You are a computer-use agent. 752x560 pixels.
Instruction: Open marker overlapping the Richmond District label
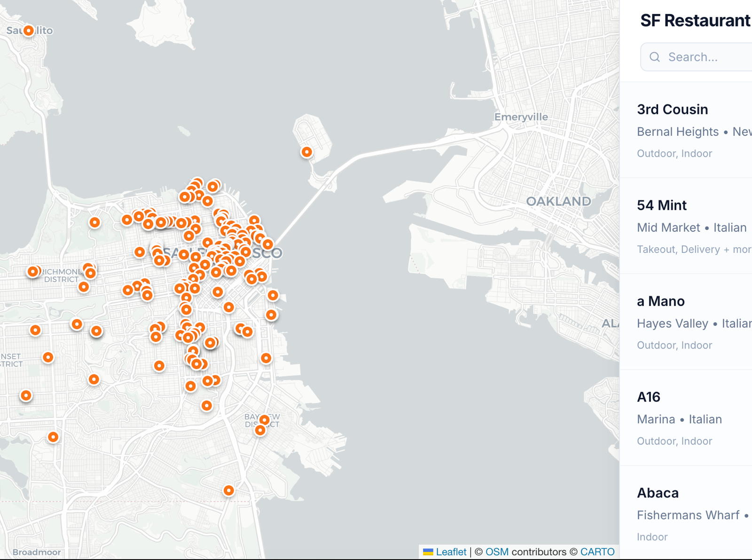pos(33,272)
